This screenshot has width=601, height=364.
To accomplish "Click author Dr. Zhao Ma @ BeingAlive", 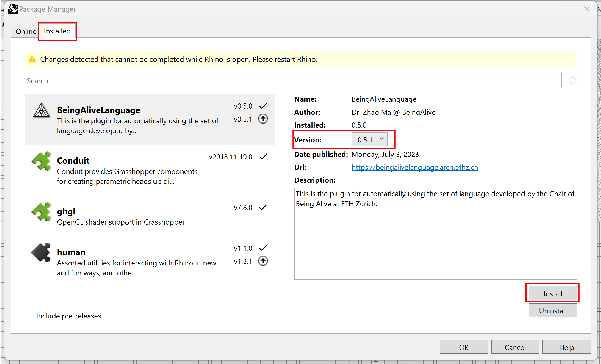I will [x=393, y=112].
